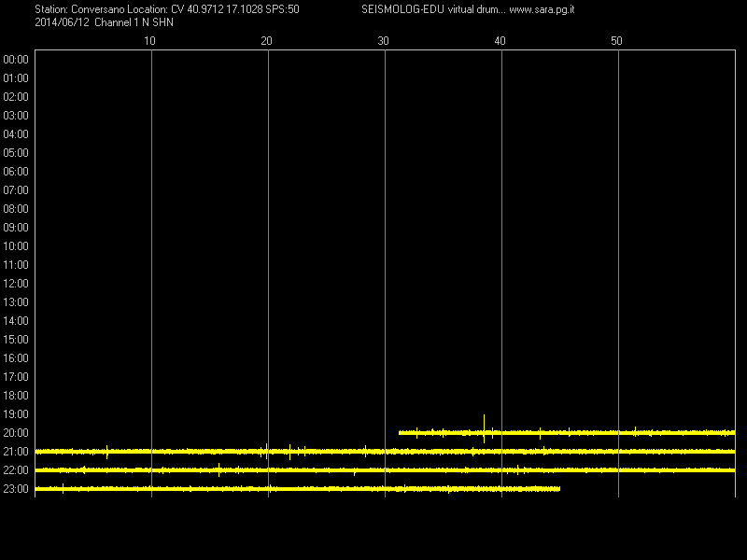Click the SPS:50 sample rate text
Image resolution: width=747 pixels, height=560 pixels.
click(281, 9)
